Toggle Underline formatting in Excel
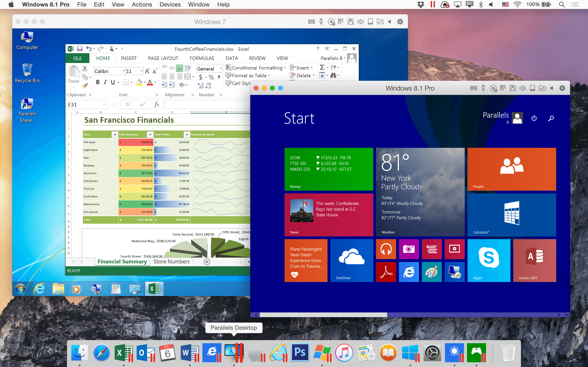 click(112, 82)
